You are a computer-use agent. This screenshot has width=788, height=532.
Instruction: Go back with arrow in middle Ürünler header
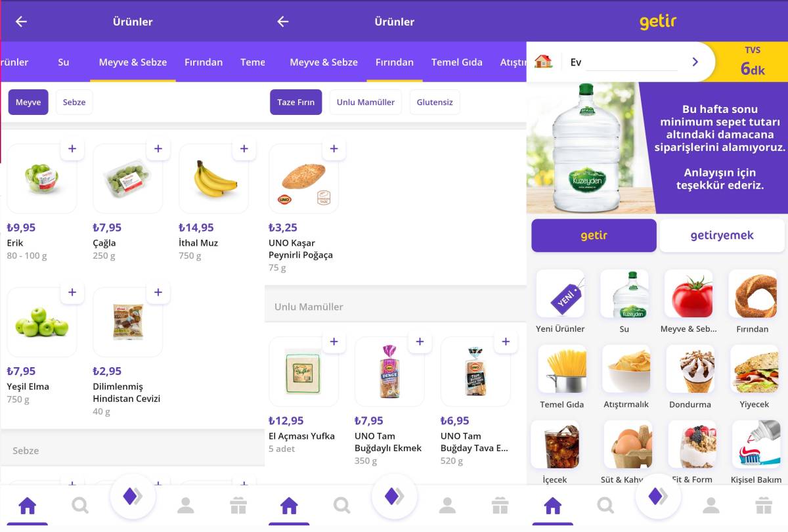pyautogui.click(x=283, y=22)
